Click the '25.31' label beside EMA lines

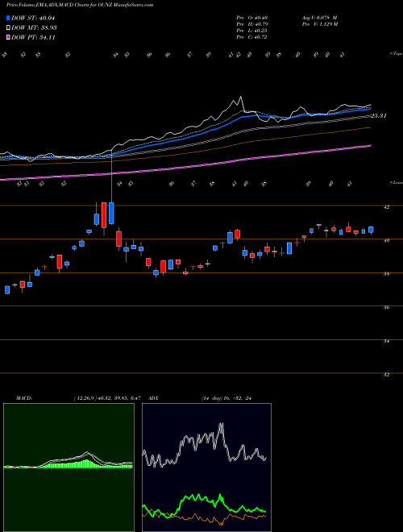[x=379, y=116]
